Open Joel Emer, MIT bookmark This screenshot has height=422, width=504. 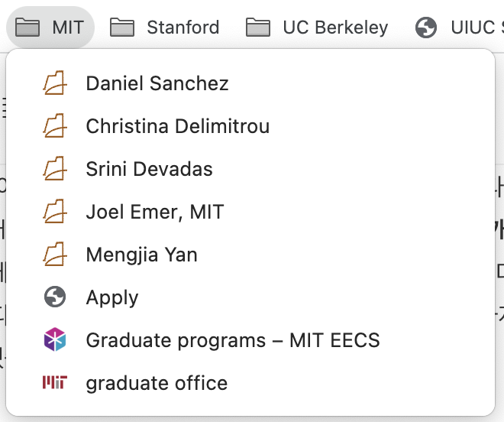[x=250, y=212]
